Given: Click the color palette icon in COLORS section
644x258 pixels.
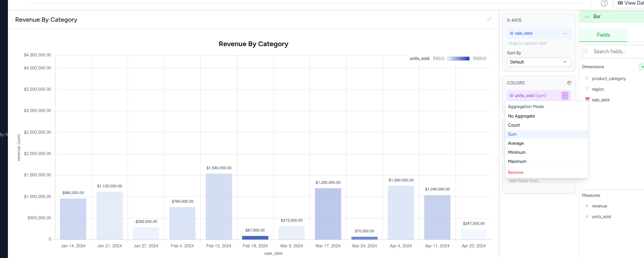Looking at the screenshot, I should (x=569, y=83).
